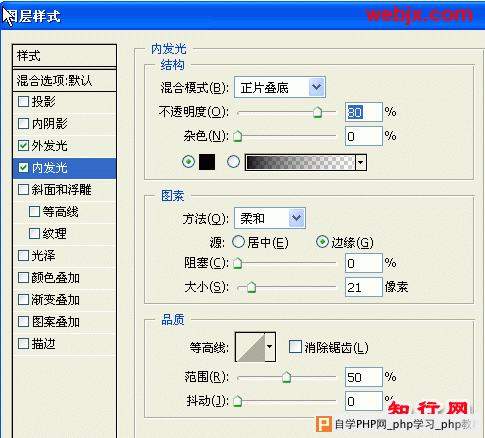Image resolution: width=485 pixels, height=438 pixels.
Task: Select the gradient radio button
Action: pyautogui.click(x=233, y=162)
